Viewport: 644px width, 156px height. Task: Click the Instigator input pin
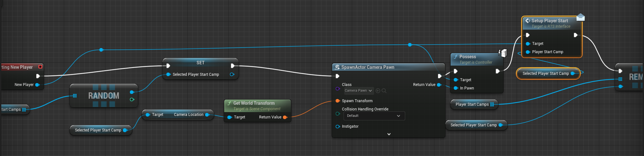click(x=338, y=126)
